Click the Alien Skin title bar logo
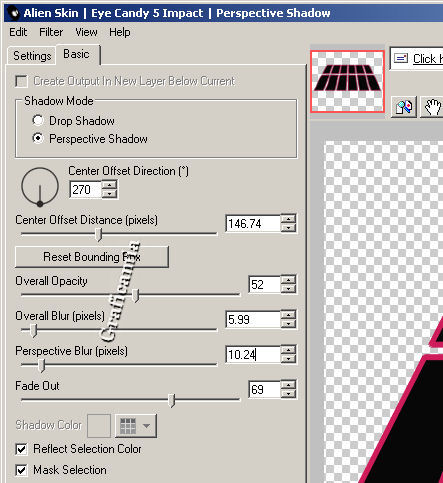This screenshot has height=483, width=443. [14, 13]
